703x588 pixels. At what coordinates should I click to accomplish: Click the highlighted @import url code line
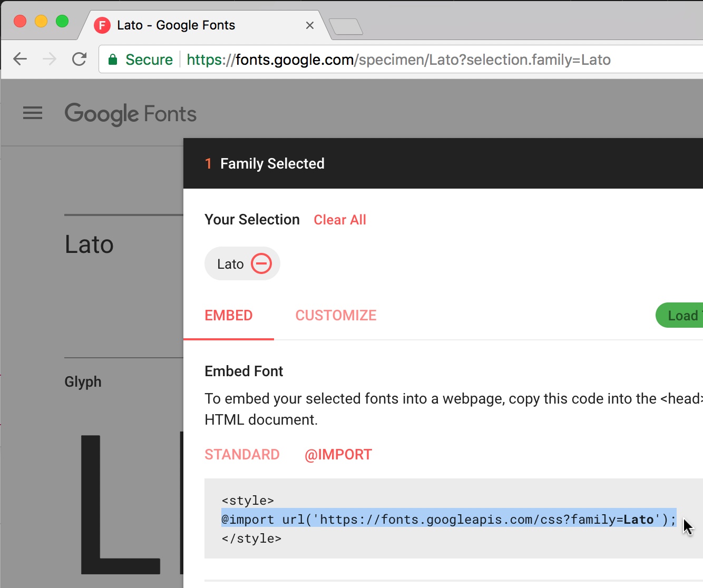tap(448, 520)
